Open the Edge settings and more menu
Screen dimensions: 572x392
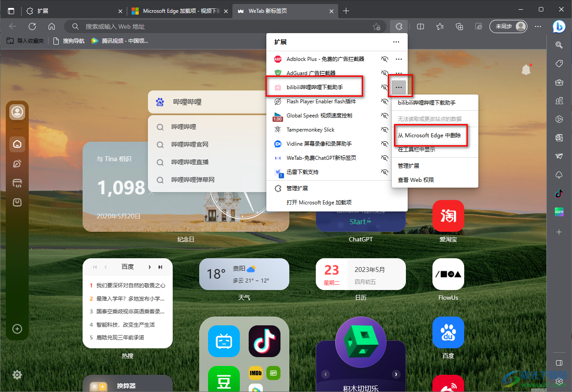[538, 26]
